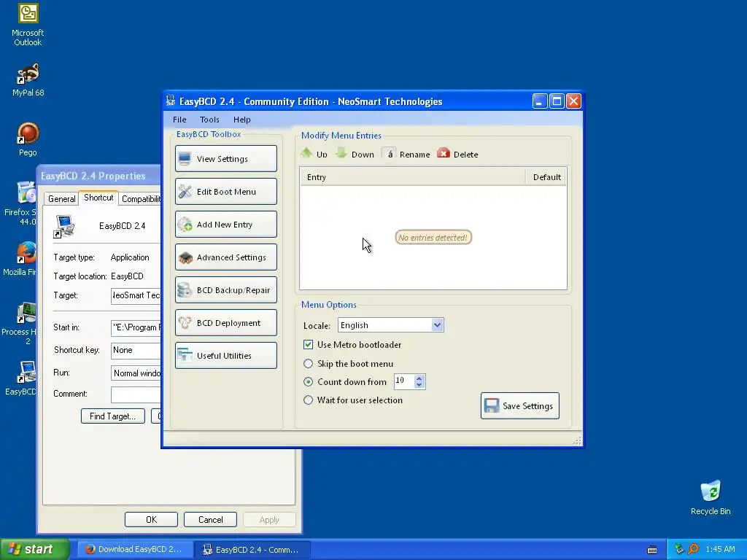Click the Save Settings floppy button
Screen dimensions: 747x560
point(519,405)
